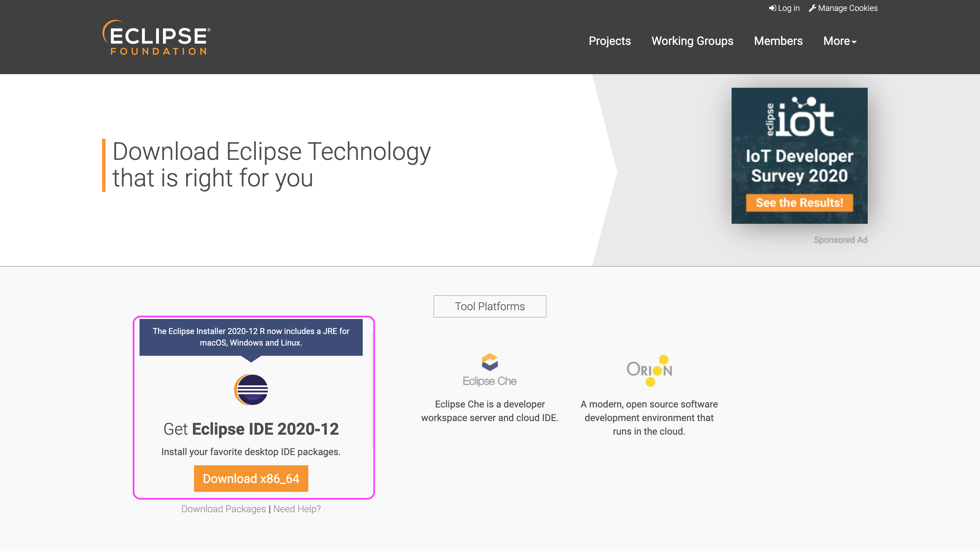Open Manage Cookies settings
Image resolution: width=980 pixels, height=551 pixels.
[x=843, y=8]
